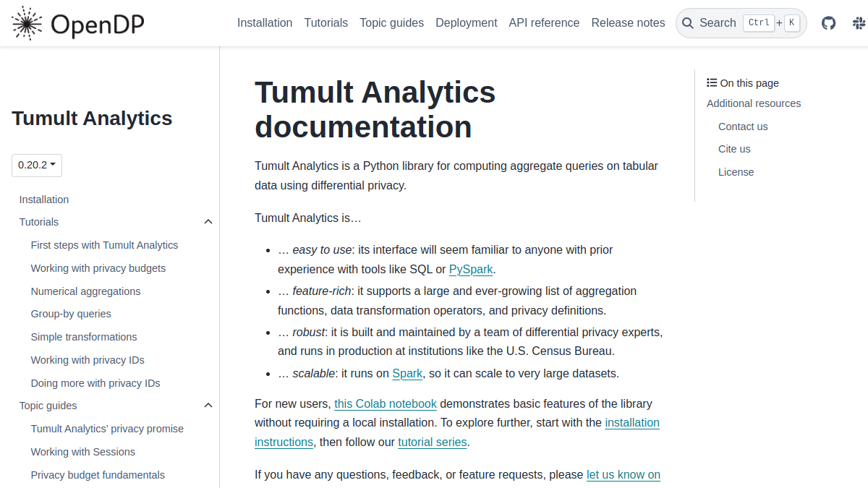Viewport: 868px width, 488px height.
Task: Click the Tumult Analytics sidebar title
Action: click(x=92, y=119)
